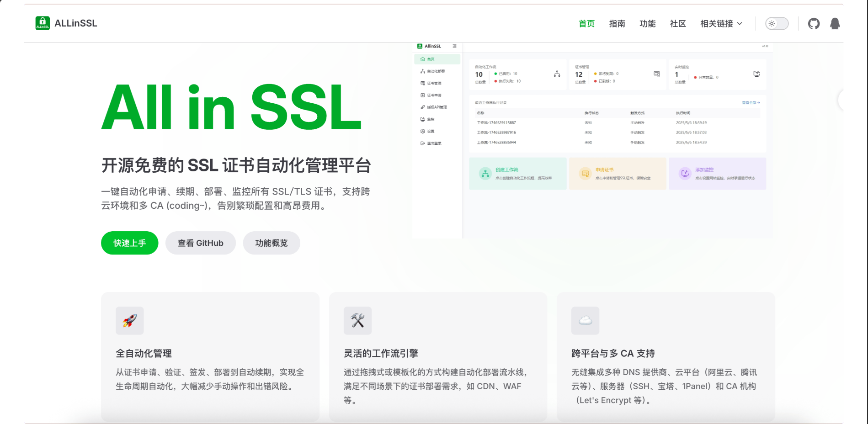868x424 pixels.
Task: Click the cloud icon on 跨平台与多 CA 支持 card
Action: (586, 321)
